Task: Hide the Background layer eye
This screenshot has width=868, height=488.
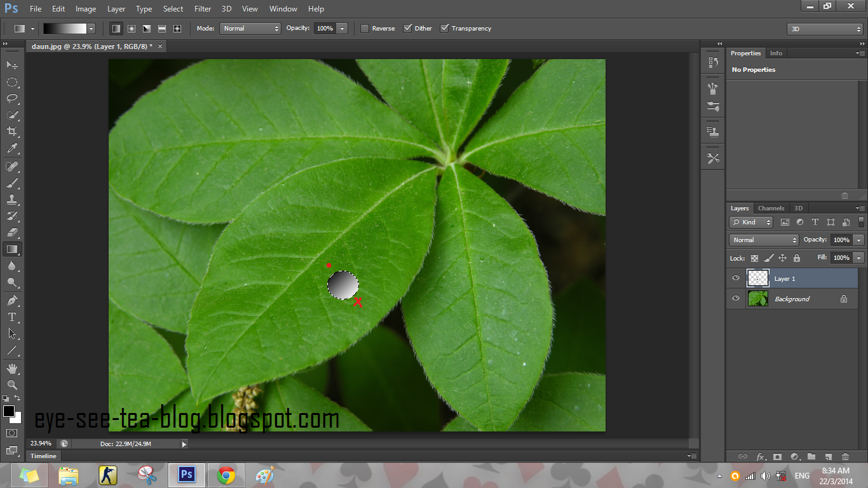Action: coord(736,299)
